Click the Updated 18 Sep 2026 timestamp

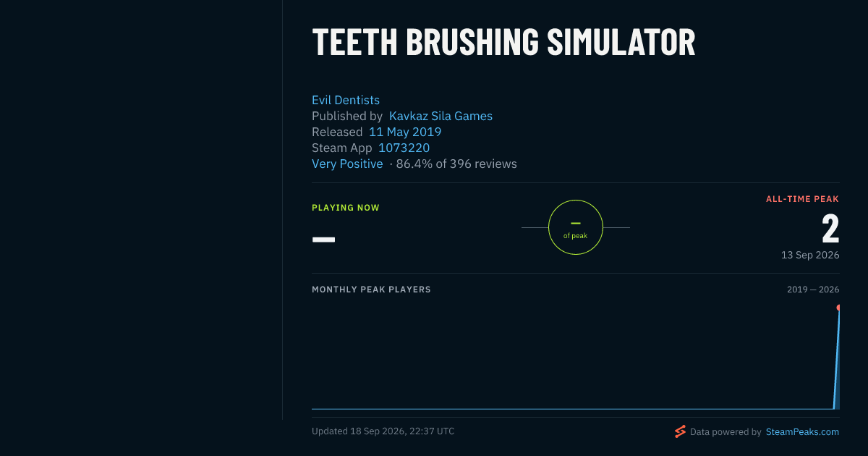[x=383, y=431]
